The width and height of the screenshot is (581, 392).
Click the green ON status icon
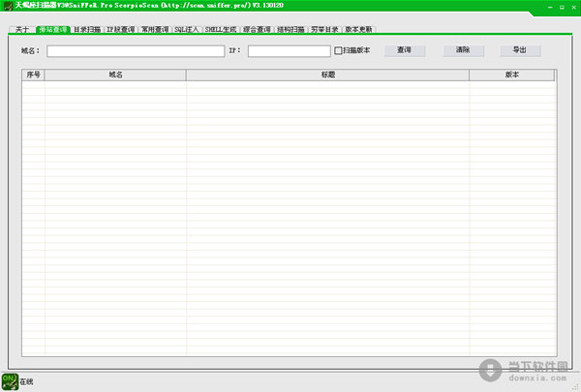point(10,380)
